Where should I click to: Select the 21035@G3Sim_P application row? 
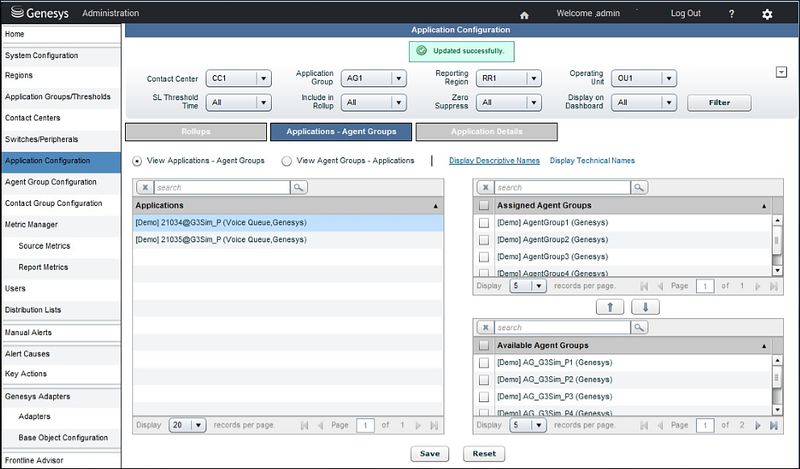[x=288, y=240]
